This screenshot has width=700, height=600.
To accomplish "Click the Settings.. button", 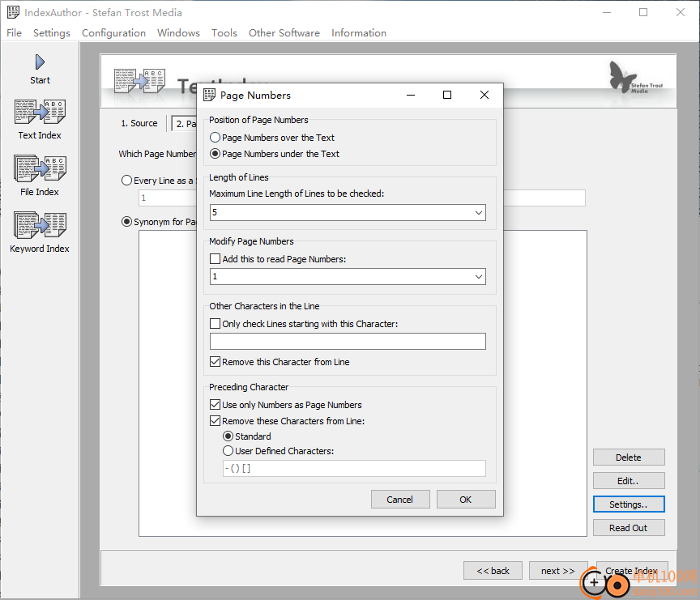I will pos(629,504).
